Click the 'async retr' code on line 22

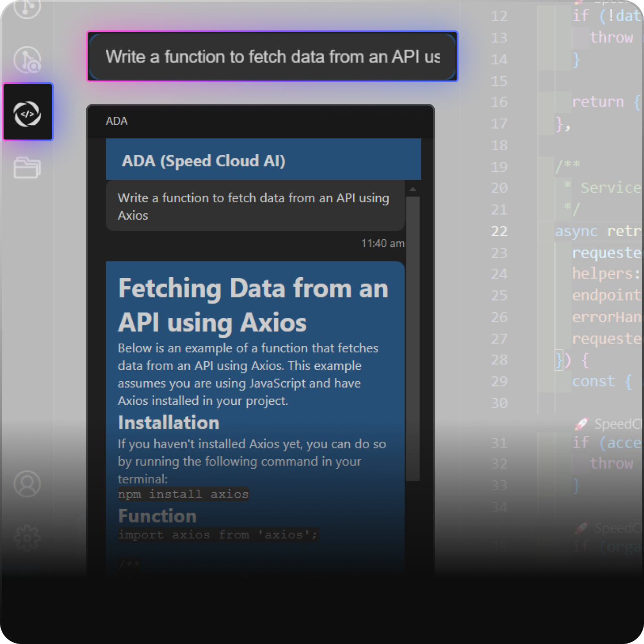tap(599, 232)
